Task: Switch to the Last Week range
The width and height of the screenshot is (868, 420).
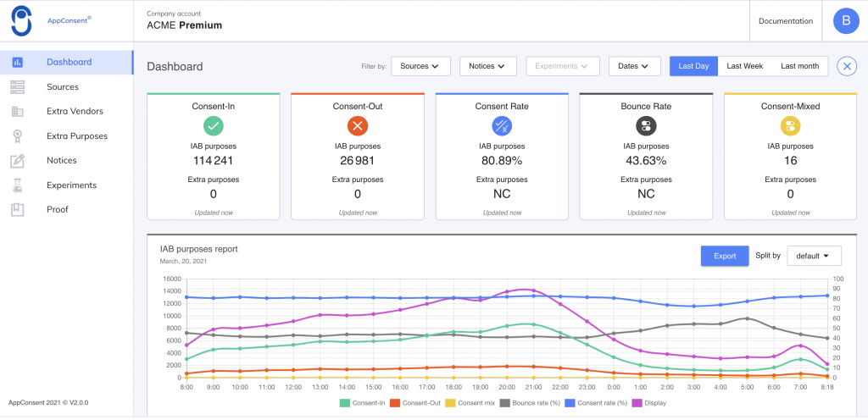Action: click(744, 66)
